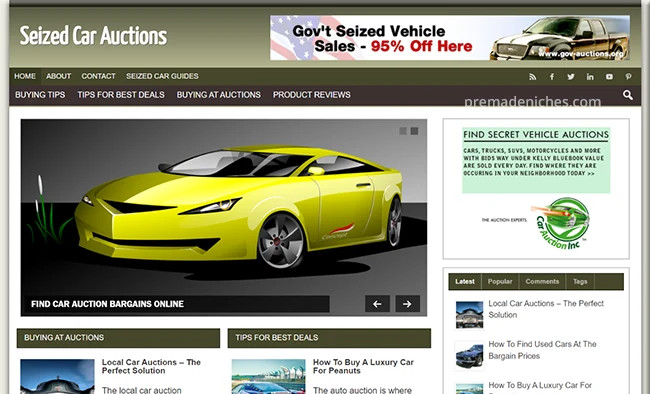Click thumbnail beside How To Find Used Cars
The image size is (650, 394).
(469, 355)
